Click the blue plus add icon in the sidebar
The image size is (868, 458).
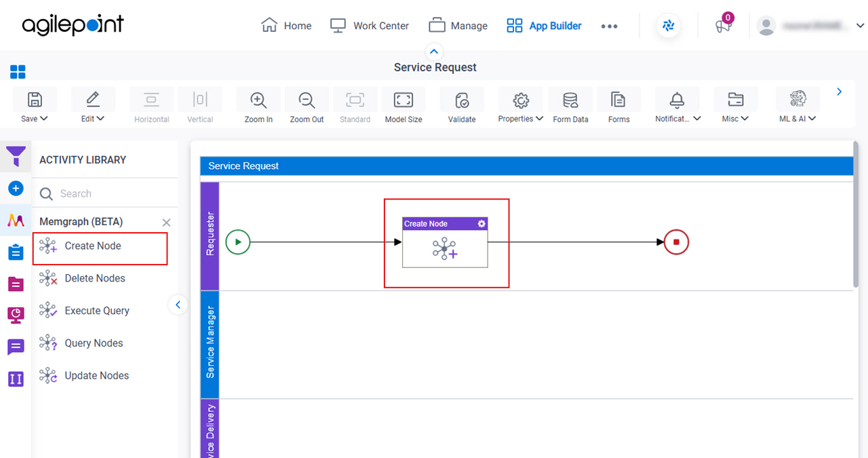[16, 189]
